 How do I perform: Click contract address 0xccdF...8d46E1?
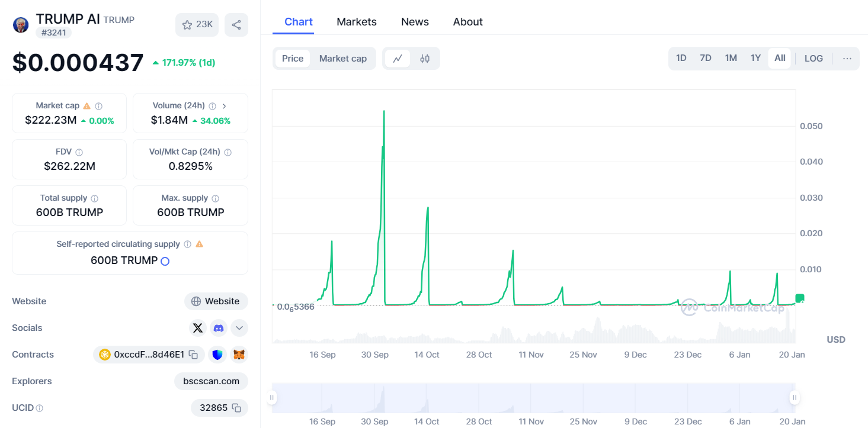pos(149,355)
